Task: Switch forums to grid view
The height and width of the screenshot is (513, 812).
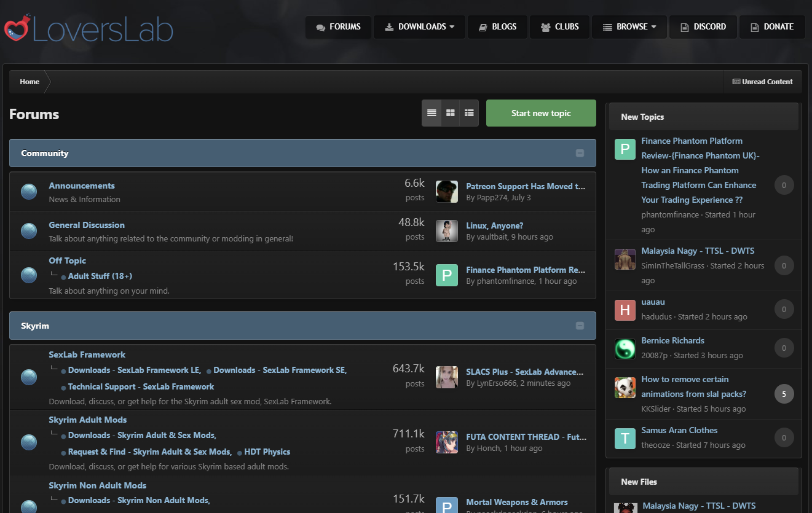Action: pos(451,113)
